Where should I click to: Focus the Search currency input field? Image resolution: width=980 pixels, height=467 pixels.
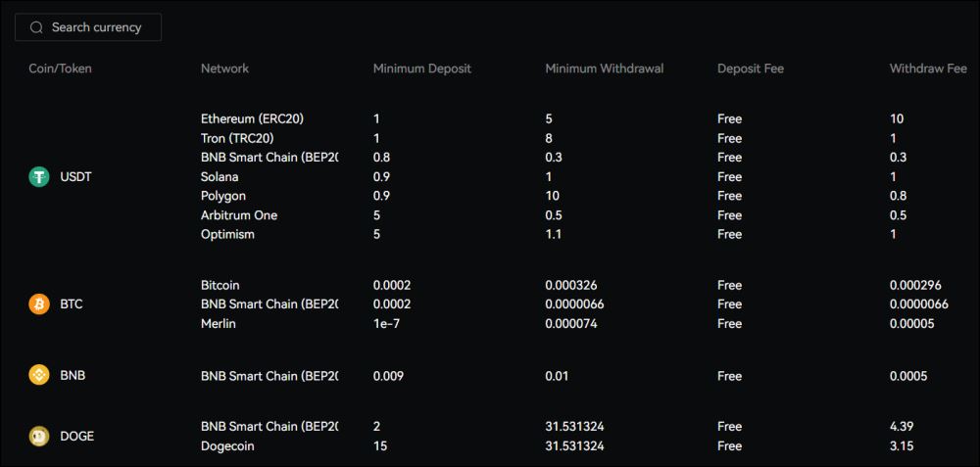[x=98, y=27]
